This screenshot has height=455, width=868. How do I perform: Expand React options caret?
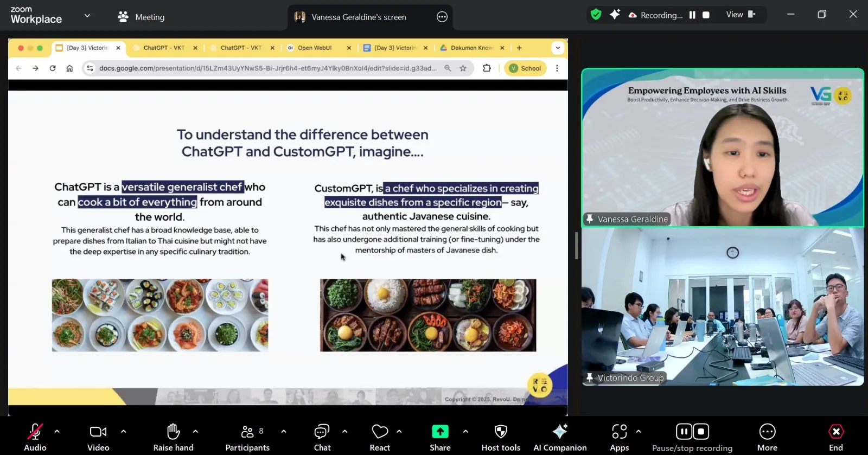pyautogui.click(x=399, y=432)
